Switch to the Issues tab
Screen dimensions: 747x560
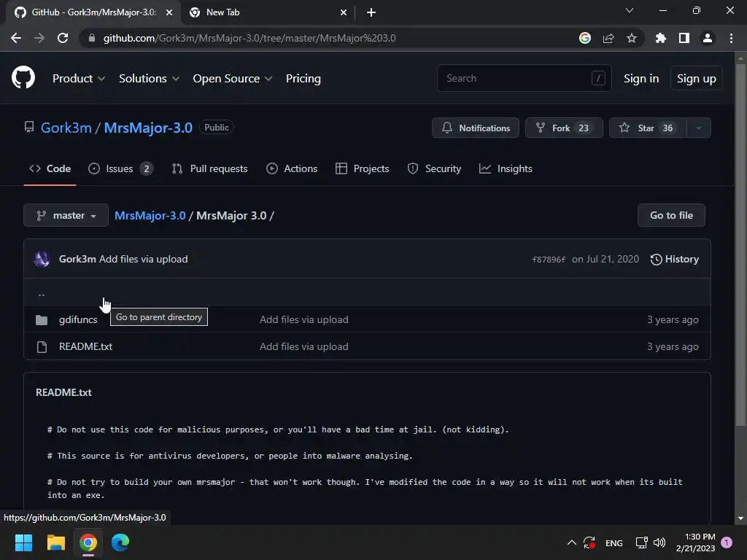120,168
